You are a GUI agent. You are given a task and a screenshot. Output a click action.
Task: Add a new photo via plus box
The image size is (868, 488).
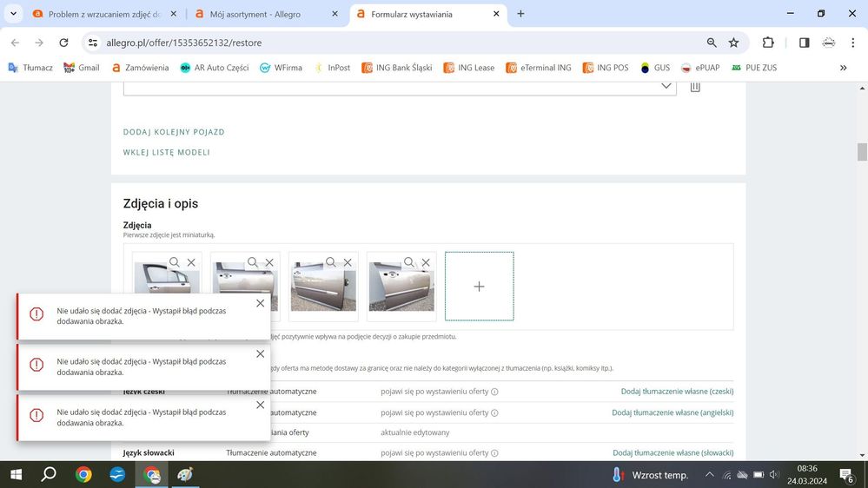(479, 286)
